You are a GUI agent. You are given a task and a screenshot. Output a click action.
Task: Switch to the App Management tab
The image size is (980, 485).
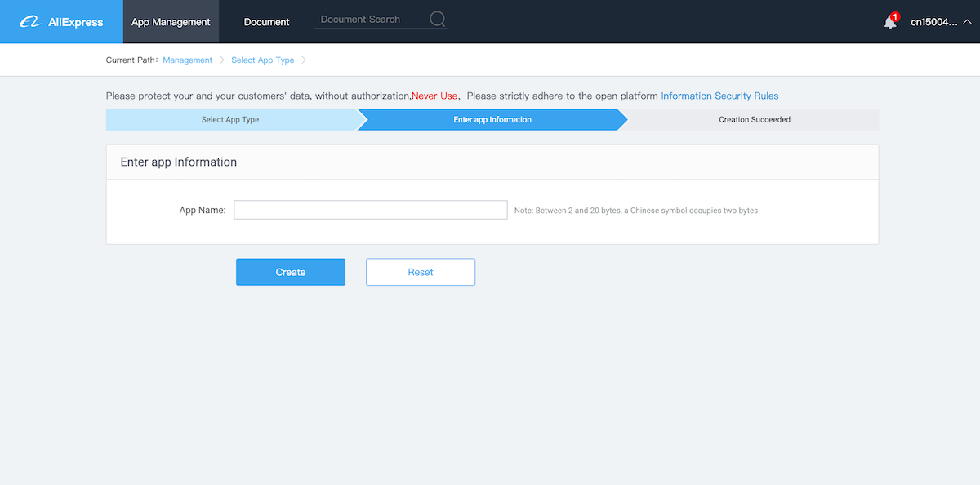tap(171, 22)
